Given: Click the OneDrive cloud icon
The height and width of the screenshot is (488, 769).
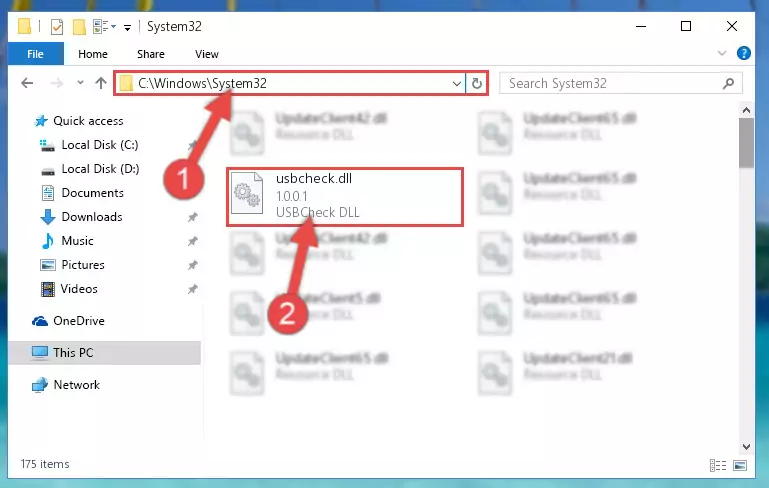Looking at the screenshot, I should point(40,321).
